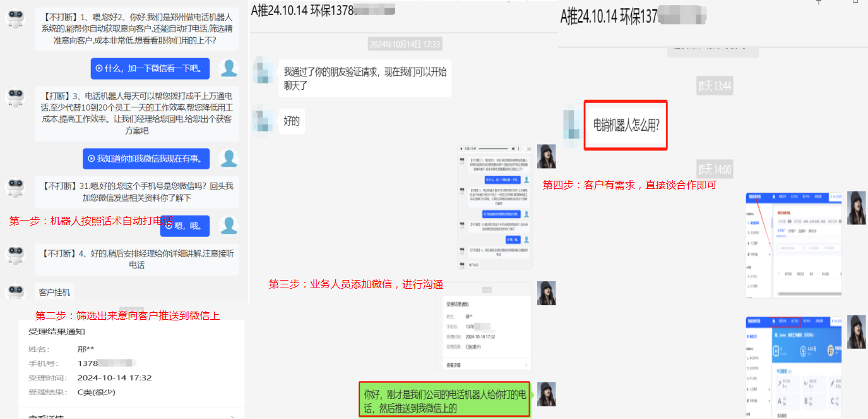The width and height of the screenshot is (868, 419).
Task: Open the first system dashboard screenshot after 14:00
Action: point(793,244)
